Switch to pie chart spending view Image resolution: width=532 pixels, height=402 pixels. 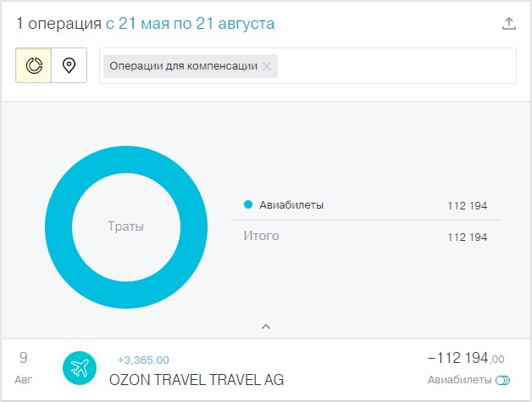pos(34,65)
